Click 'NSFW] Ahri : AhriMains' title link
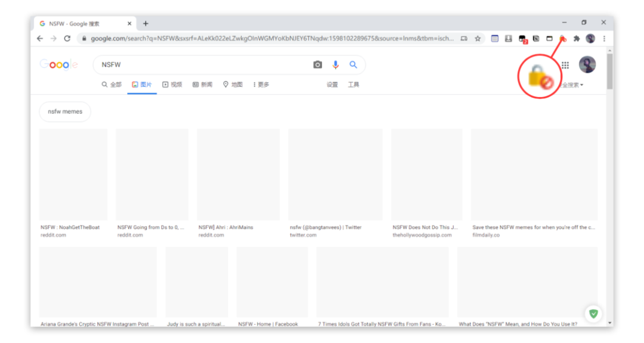 tap(226, 227)
